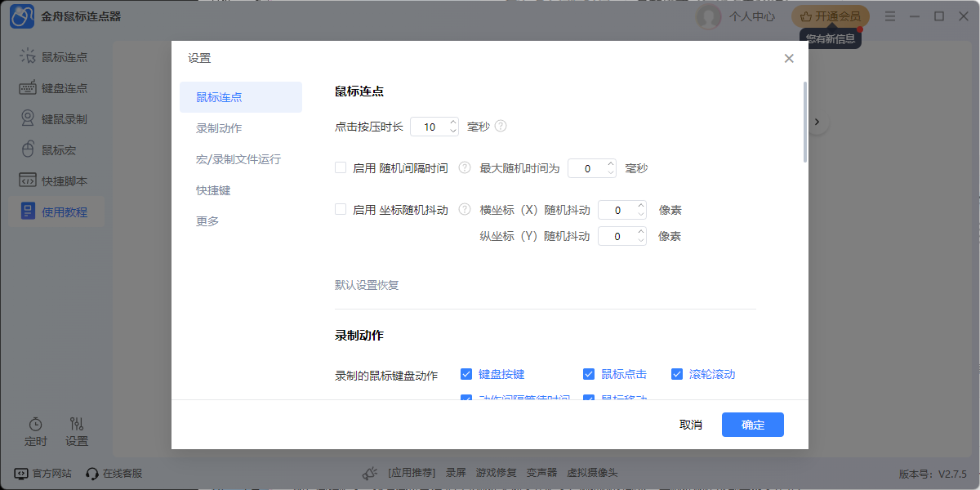980x490 pixels.
Task: Open the 使用教程 tutorial section
Action: [x=54, y=212]
